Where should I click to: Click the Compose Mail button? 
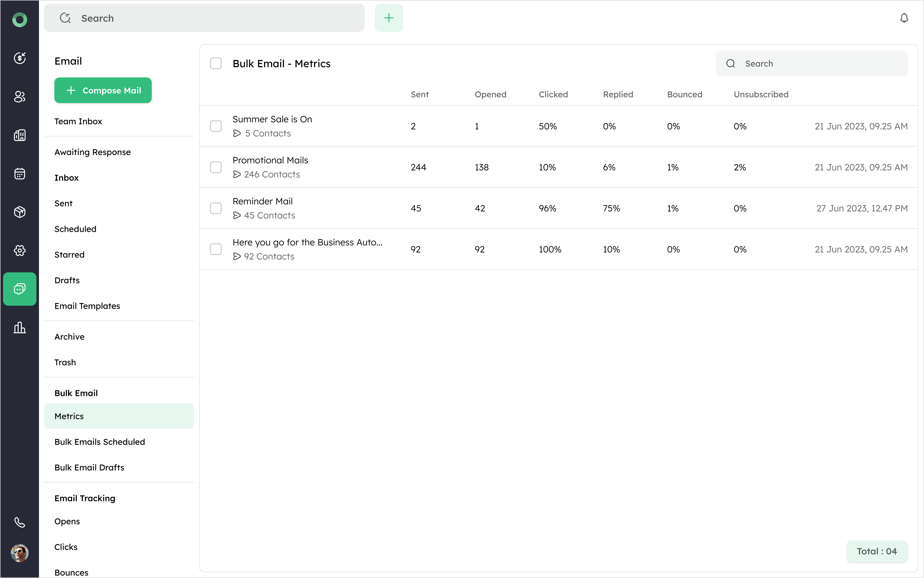point(103,91)
